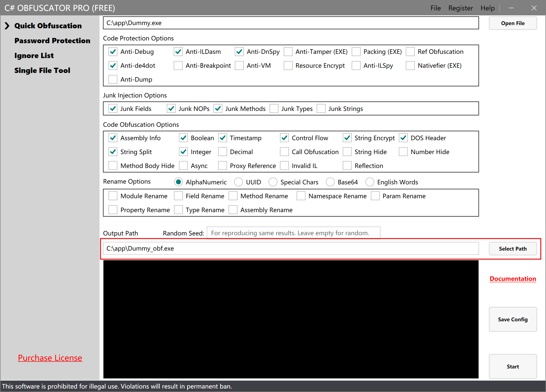The height and width of the screenshot is (392, 546).
Task: Enable Assembly Rename option
Action: click(233, 210)
